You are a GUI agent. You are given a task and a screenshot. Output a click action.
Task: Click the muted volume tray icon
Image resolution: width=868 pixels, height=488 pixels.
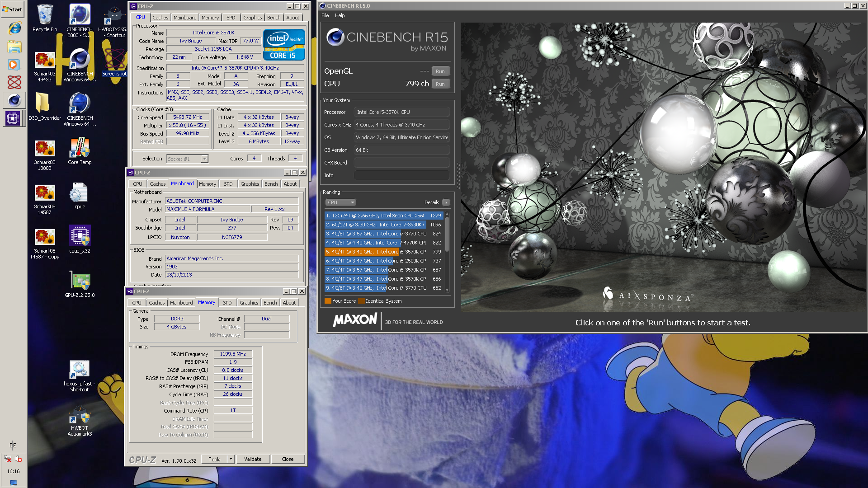19,459
